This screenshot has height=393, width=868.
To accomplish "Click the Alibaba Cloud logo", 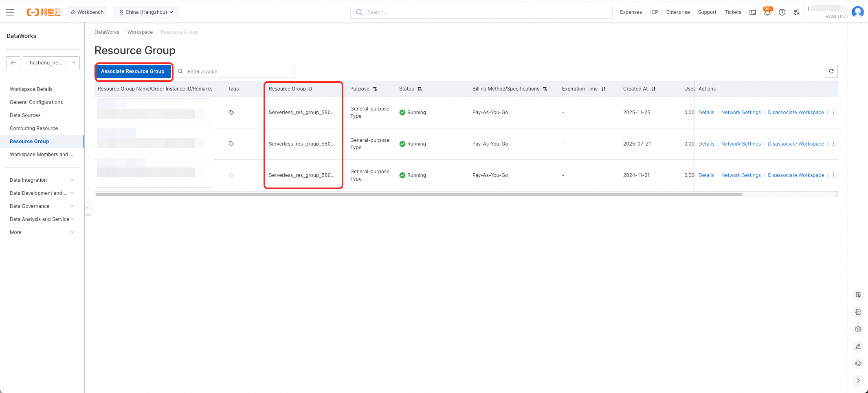I will coord(44,12).
